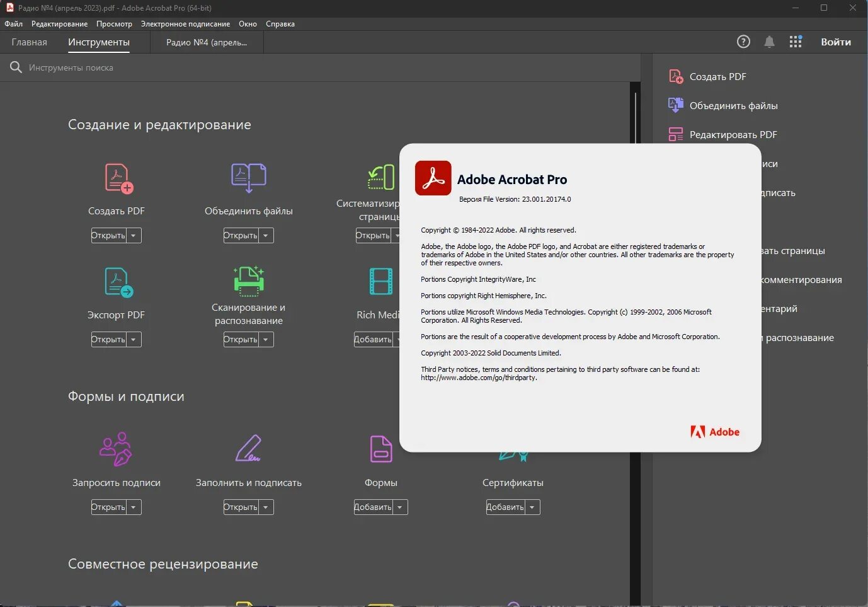Click the Scan & OCR (Сканирование и распознавание) tool icon
This screenshot has height=607, width=868.
[249, 281]
